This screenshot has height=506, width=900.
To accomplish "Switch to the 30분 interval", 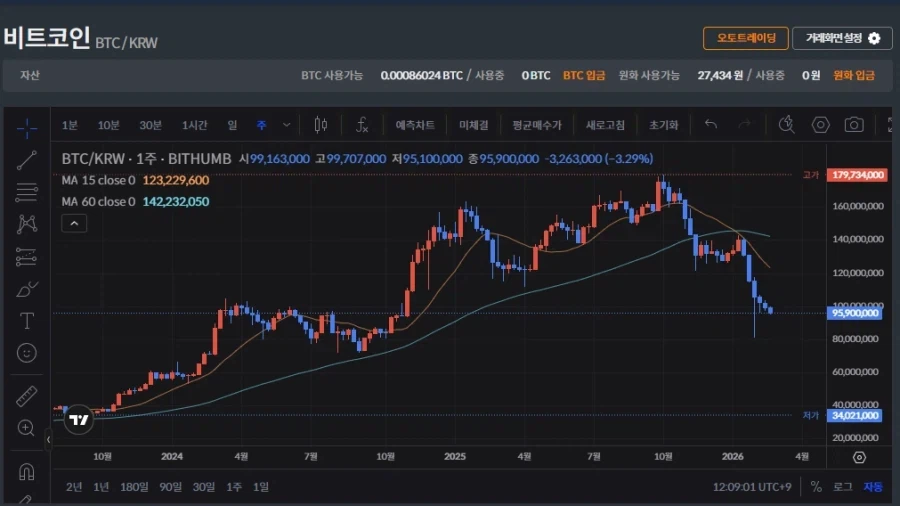I will (x=150, y=124).
